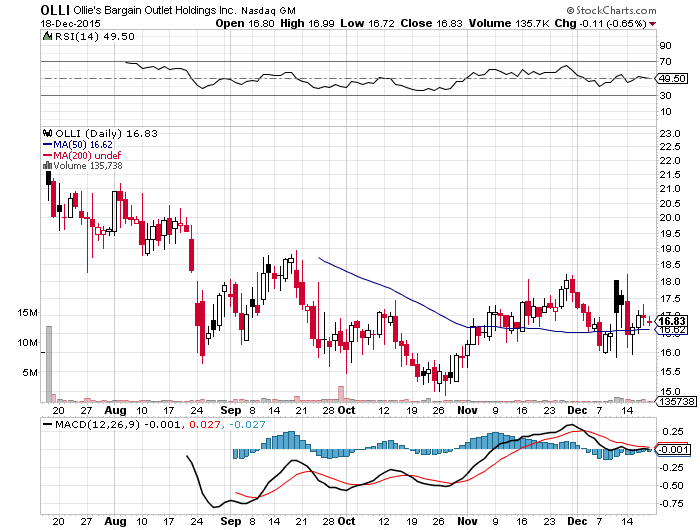
Task: Click the 135738 volume tag
Action: pyautogui.click(x=677, y=401)
